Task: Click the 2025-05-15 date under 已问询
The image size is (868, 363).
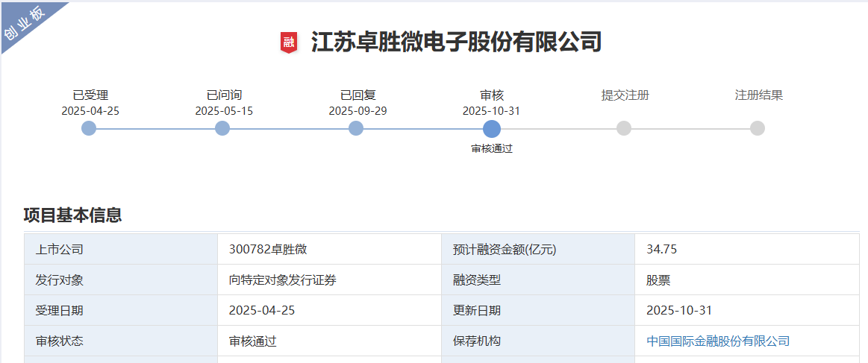Action: (x=224, y=111)
